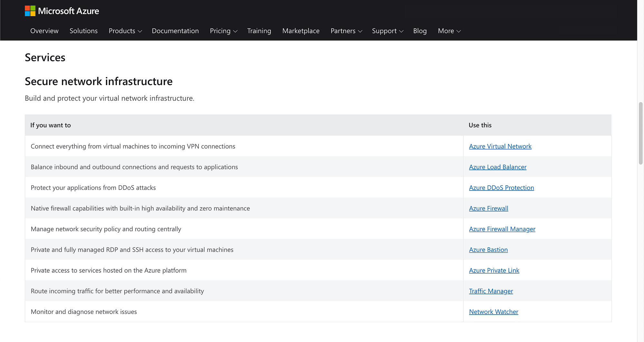Click 'Route incoming traffic for better performance' text
This screenshot has width=644, height=342.
117,291
